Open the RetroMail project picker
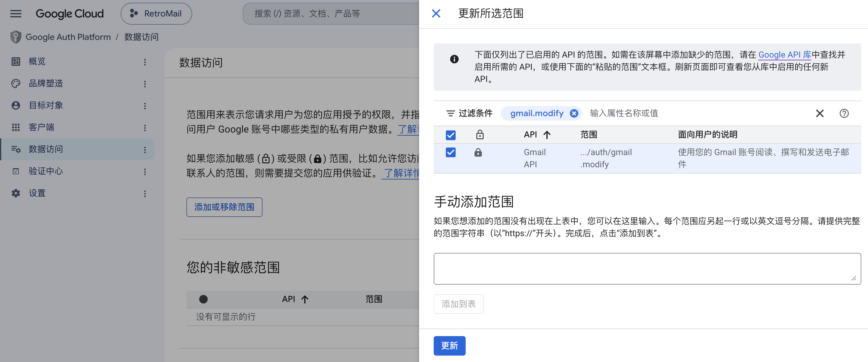The width and height of the screenshot is (868, 362). pyautogui.click(x=156, y=14)
